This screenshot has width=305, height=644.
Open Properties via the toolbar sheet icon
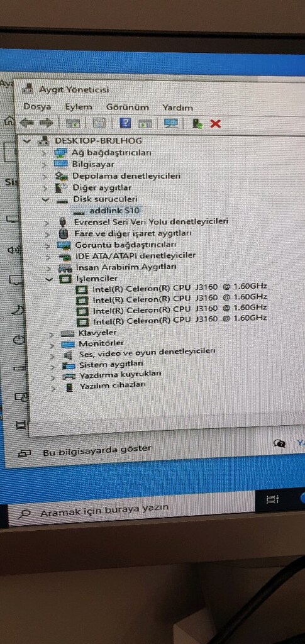point(99,123)
